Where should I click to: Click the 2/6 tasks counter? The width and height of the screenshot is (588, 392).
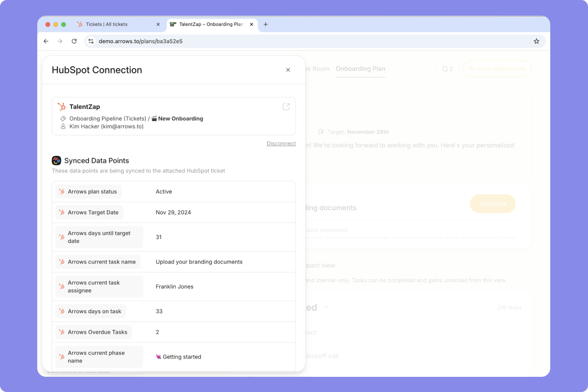point(510,308)
